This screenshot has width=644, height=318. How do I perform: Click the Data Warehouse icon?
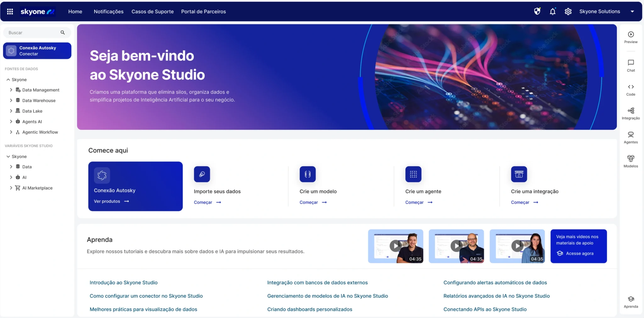coord(18,100)
